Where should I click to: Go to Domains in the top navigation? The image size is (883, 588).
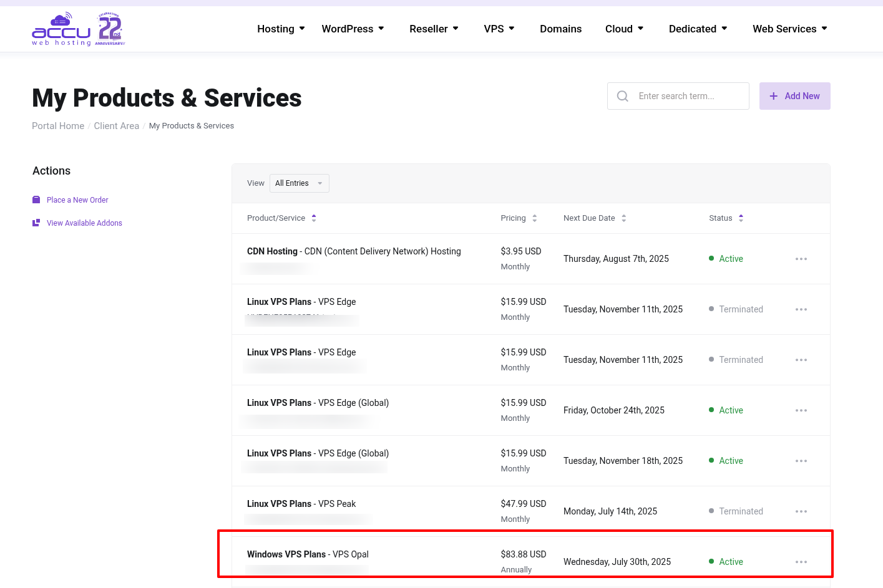pos(561,29)
